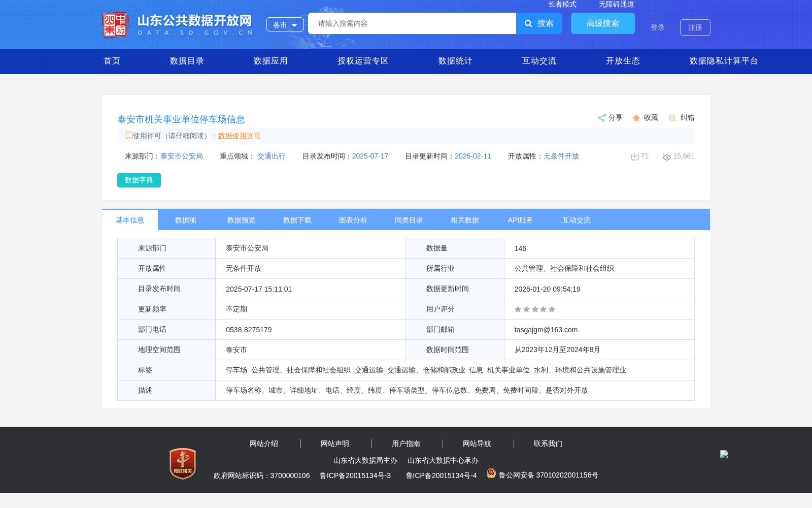
Task: Switch to the 相关数据 tab
Action: 465,220
